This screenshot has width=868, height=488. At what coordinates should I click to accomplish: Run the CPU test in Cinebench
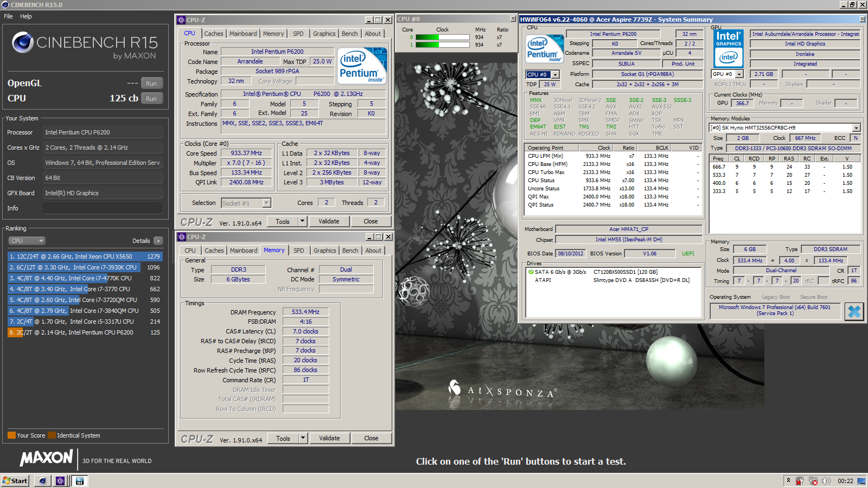pyautogui.click(x=151, y=99)
